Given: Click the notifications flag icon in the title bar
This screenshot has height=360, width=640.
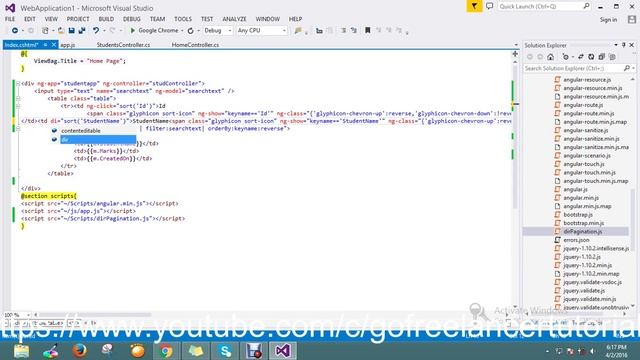Looking at the screenshot, I should click(x=474, y=6).
